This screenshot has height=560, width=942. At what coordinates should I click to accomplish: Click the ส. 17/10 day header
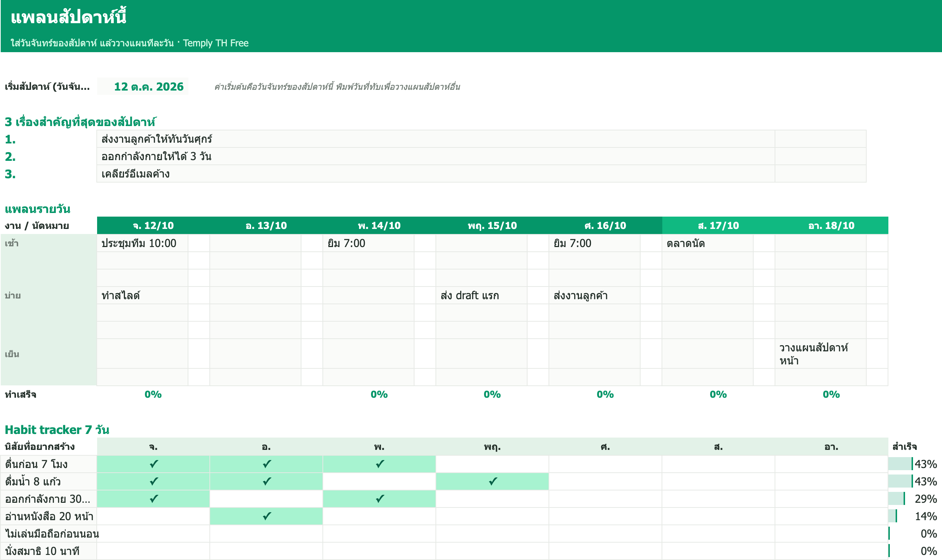click(718, 226)
